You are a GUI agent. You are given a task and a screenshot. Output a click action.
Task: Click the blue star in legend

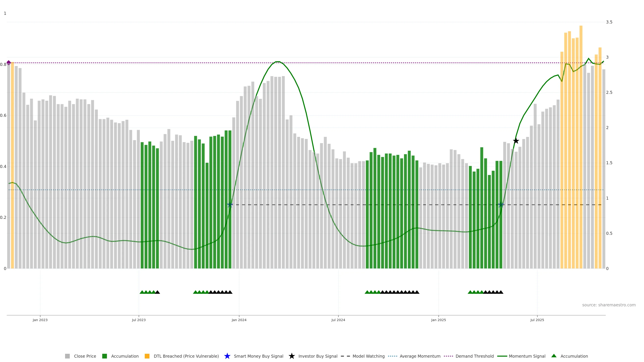[227, 356]
